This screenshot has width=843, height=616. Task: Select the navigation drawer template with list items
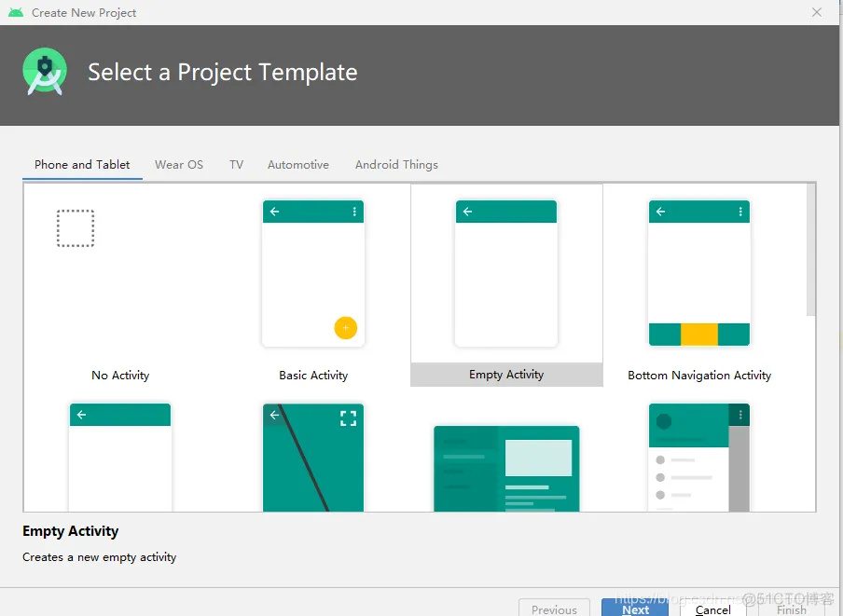coord(698,458)
